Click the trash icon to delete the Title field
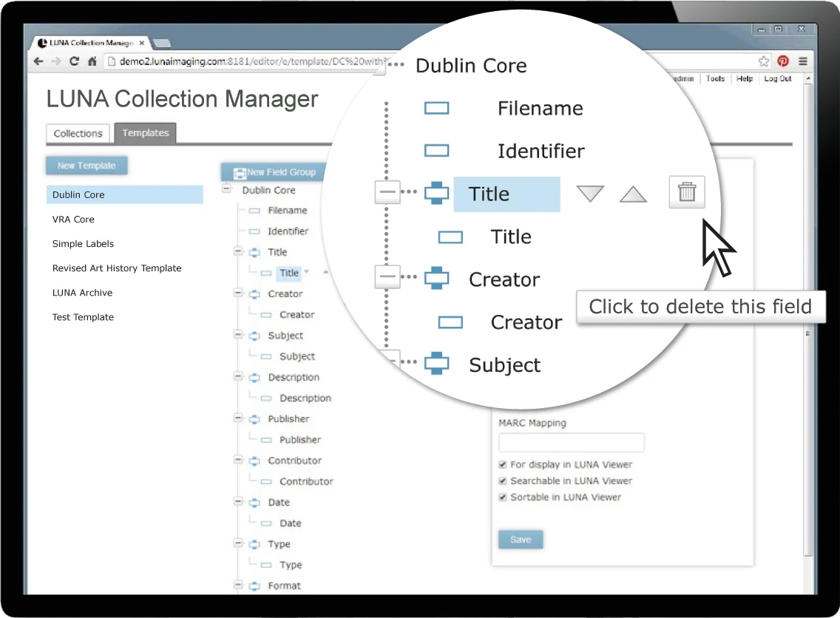Image resolution: width=840 pixels, height=618 pixels. point(686,191)
